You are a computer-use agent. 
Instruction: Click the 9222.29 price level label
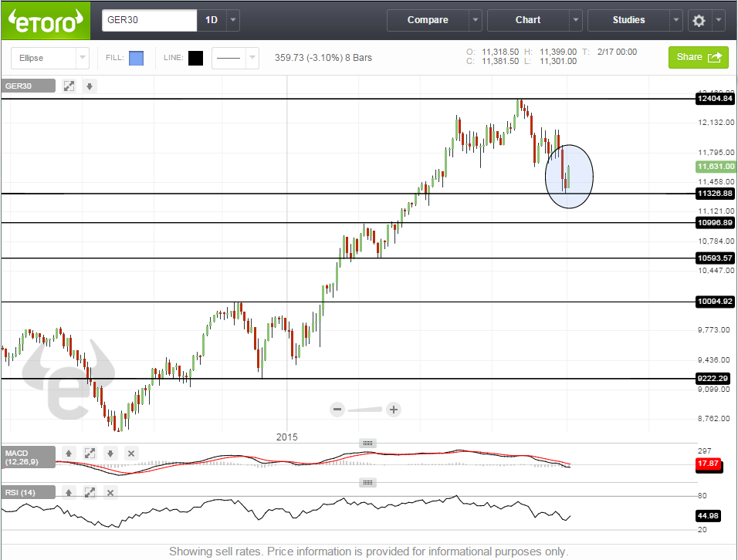pos(713,378)
